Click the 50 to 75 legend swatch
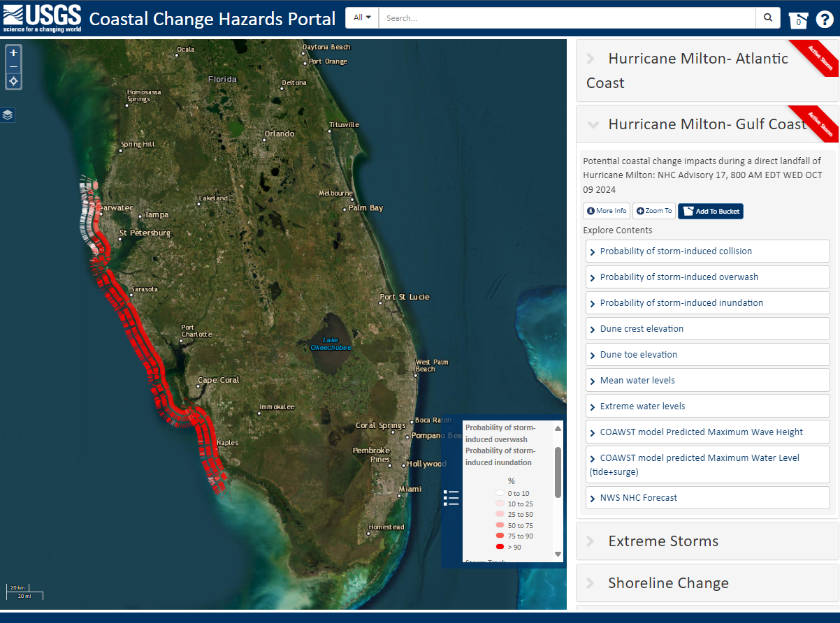The height and width of the screenshot is (623, 840). (x=500, y=525)
